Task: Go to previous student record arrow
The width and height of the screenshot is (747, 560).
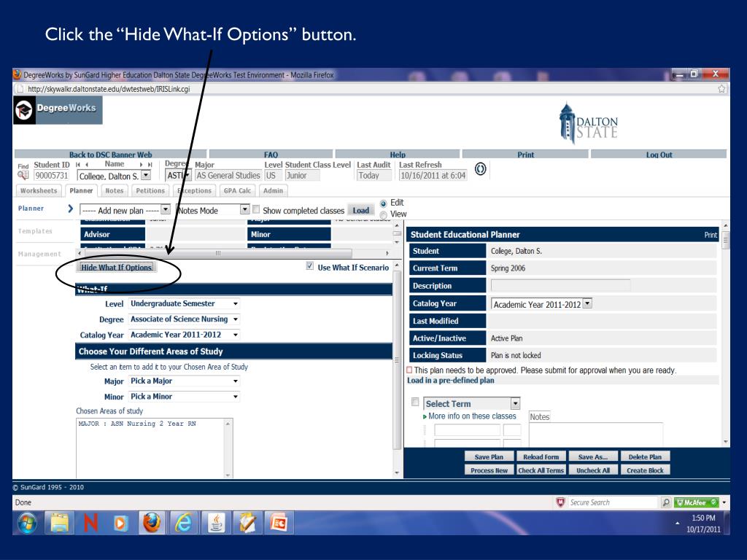Action: point(88,165)
